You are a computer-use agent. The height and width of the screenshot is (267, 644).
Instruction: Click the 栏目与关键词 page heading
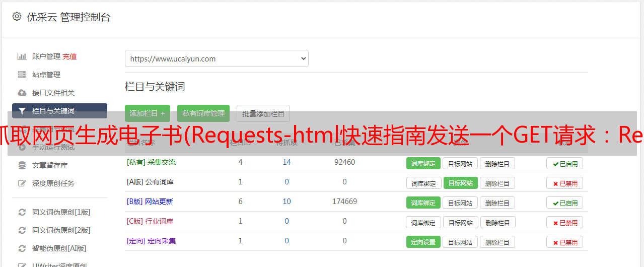[x=155, y=87]
